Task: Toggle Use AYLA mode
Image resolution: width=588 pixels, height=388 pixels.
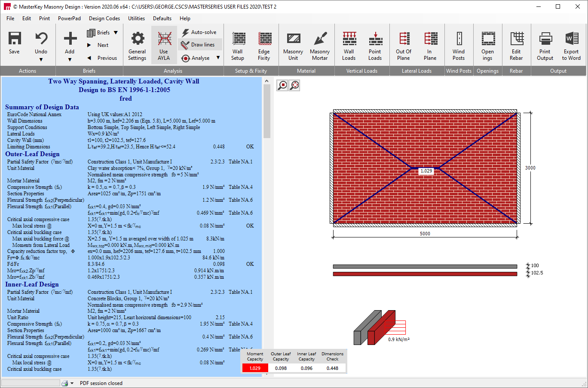Action: (164, 46)
